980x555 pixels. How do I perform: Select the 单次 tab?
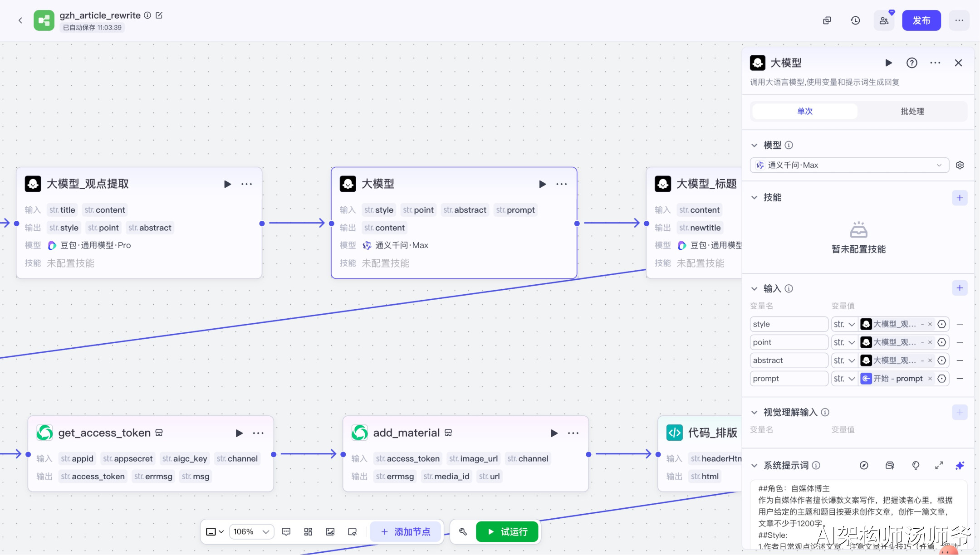coord(804,111)
